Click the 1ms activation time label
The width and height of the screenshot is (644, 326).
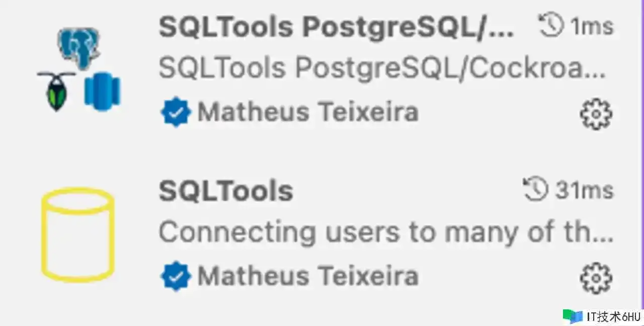592,26
